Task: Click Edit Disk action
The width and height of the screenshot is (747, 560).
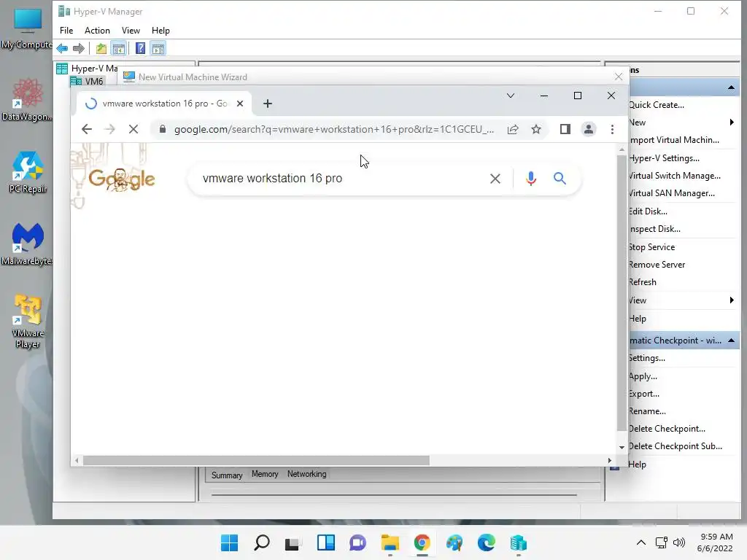Action: (648, 211)
